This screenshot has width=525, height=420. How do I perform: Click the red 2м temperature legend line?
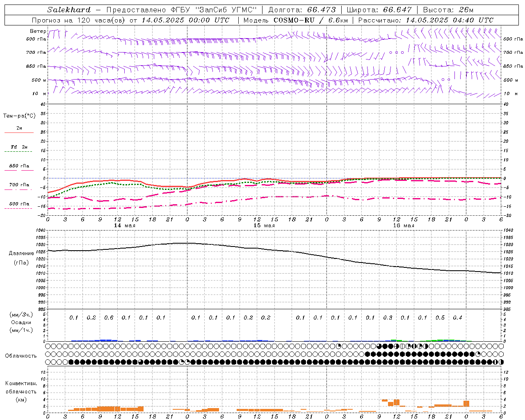coord(19,132)
